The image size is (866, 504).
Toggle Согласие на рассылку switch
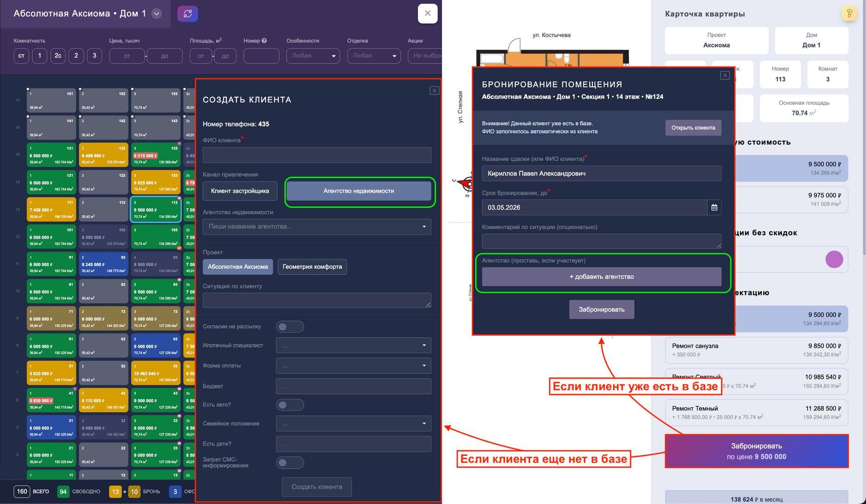(x=290, y=327)
